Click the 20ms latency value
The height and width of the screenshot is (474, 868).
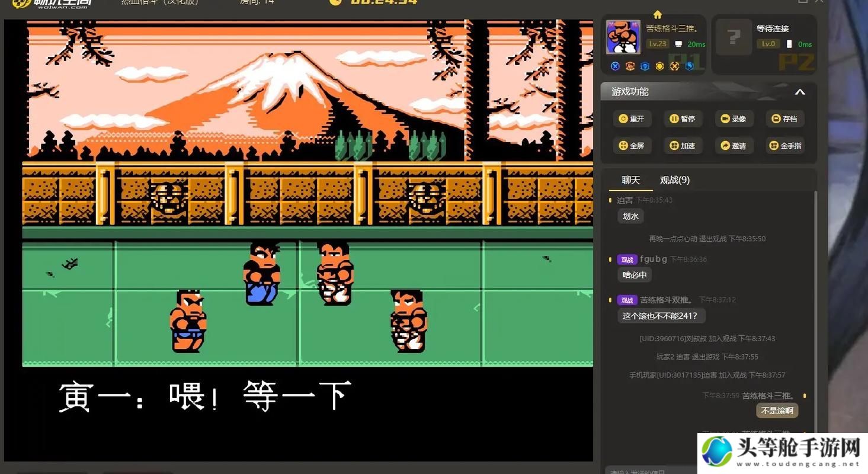click(x=697, y=44)
